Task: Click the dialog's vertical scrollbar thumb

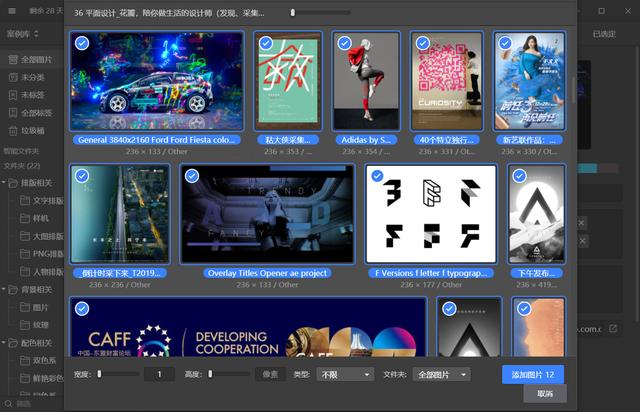Action: pyautogui.click(x=573, y=90)
